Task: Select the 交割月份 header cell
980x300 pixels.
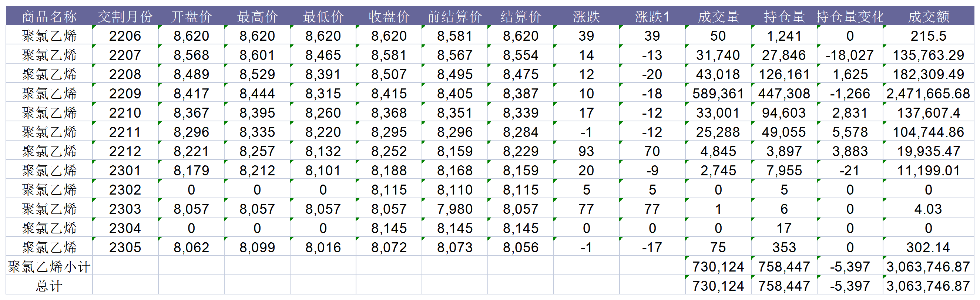Action: [x=125, y=16]
